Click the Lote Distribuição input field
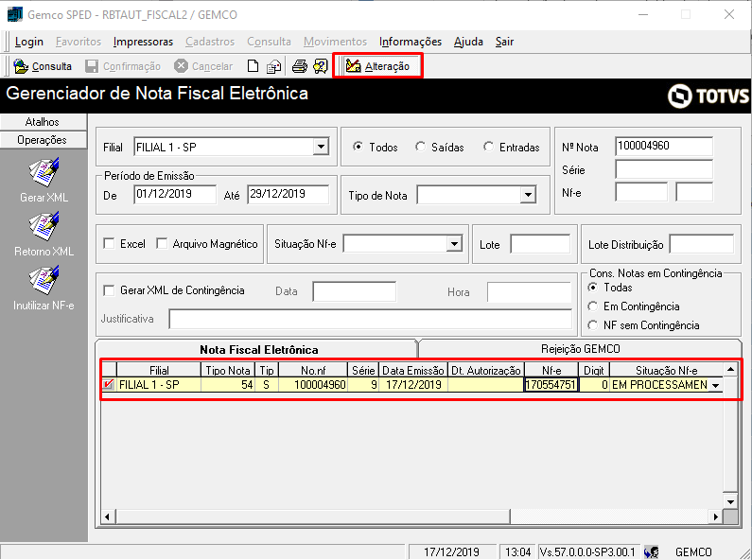This screenshot has height=560, width=752. [x=702, y=244]
